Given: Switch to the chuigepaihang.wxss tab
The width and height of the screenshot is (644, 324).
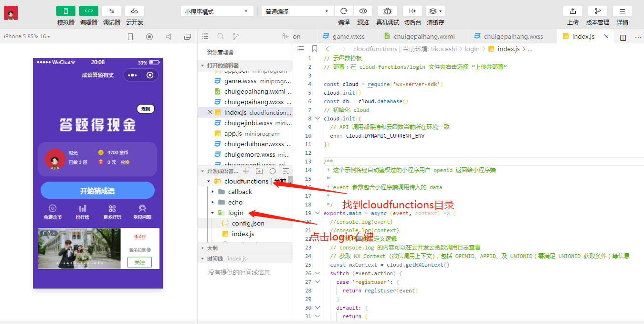Looking at the screenshot, I should [512, 36].
